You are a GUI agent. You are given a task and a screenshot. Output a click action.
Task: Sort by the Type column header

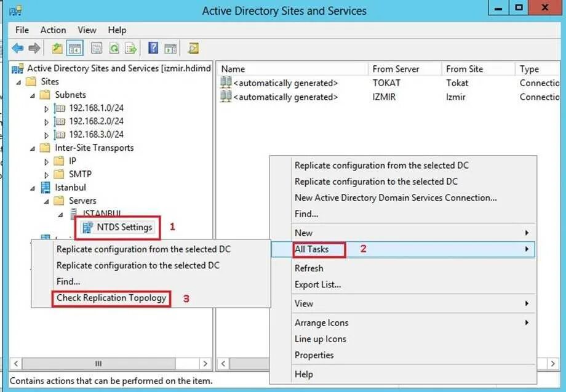[538, 69]
